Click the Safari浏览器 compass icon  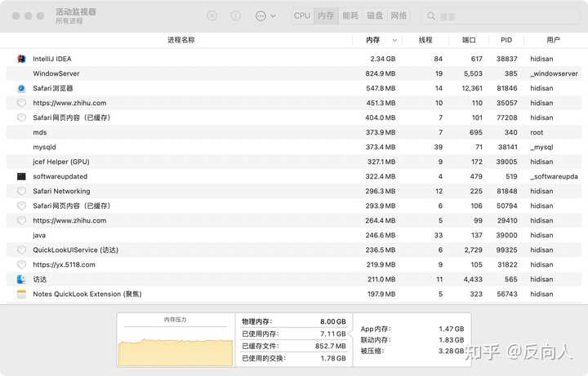click(21, 88)
